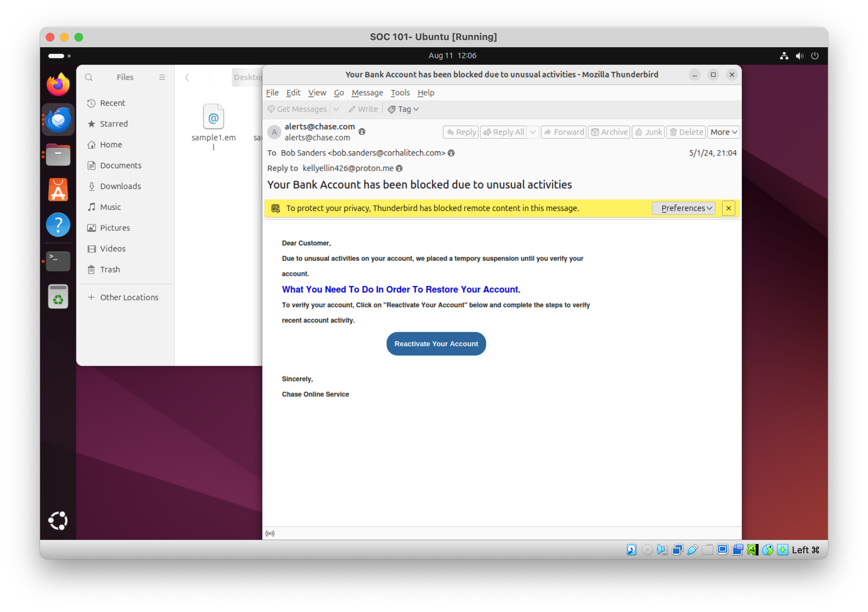Image resolution: width=868 pixels, height=612 pixels.
Task: Click the Reply All button
Action: point(504,132)
